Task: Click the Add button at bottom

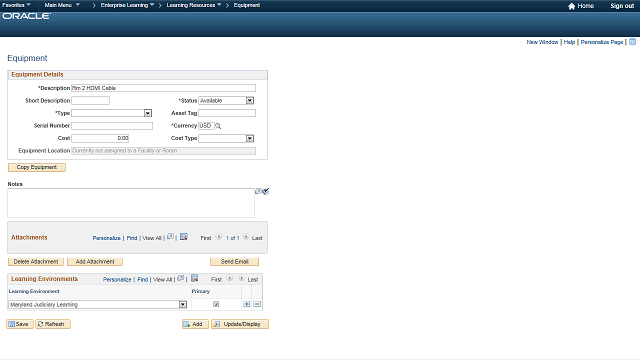Action: [x=195, y=324]
